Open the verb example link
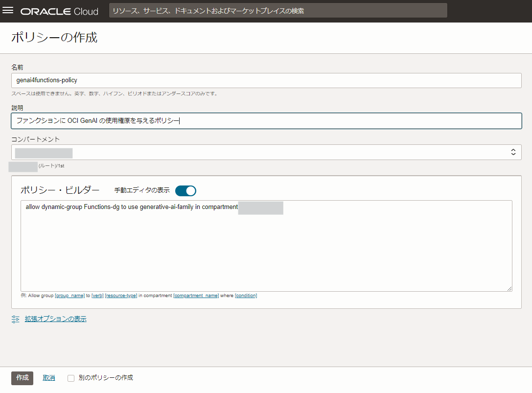This screenshot has width=532, height=393. pos(97,296)
